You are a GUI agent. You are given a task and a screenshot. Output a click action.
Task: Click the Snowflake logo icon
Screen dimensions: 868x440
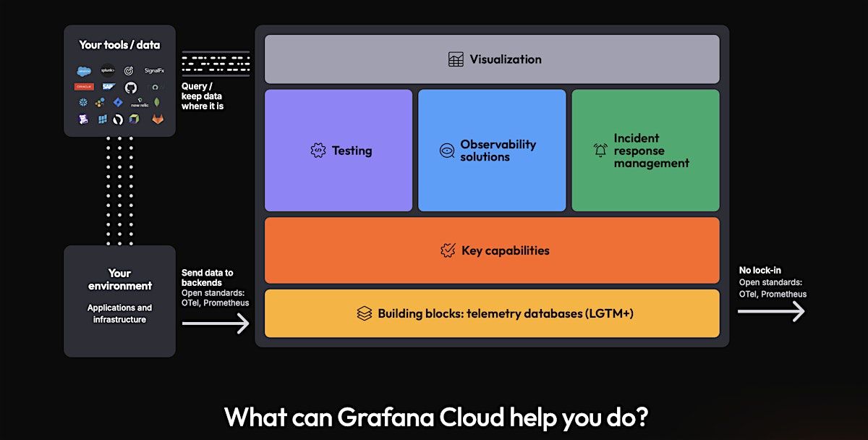[x=83, y=103]
